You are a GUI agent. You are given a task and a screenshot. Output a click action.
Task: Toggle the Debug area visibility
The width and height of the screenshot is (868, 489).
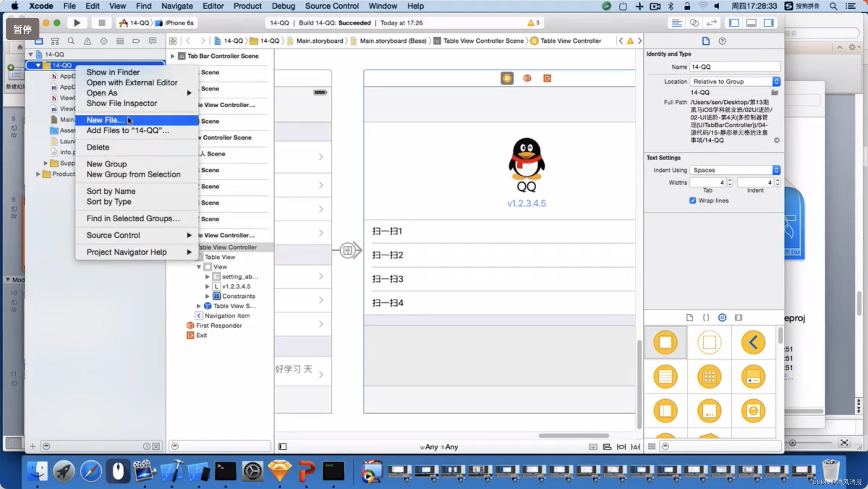(751, 23)
